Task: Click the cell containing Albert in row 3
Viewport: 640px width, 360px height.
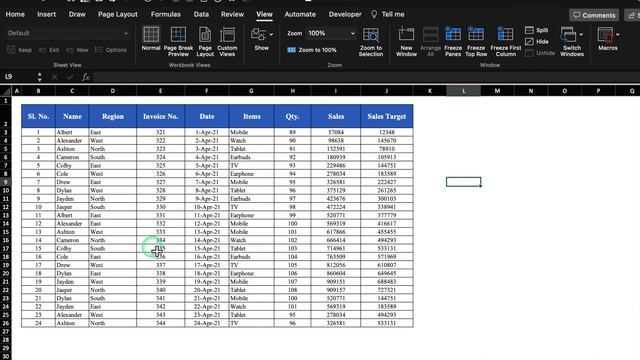Action: tap(72, 132)
